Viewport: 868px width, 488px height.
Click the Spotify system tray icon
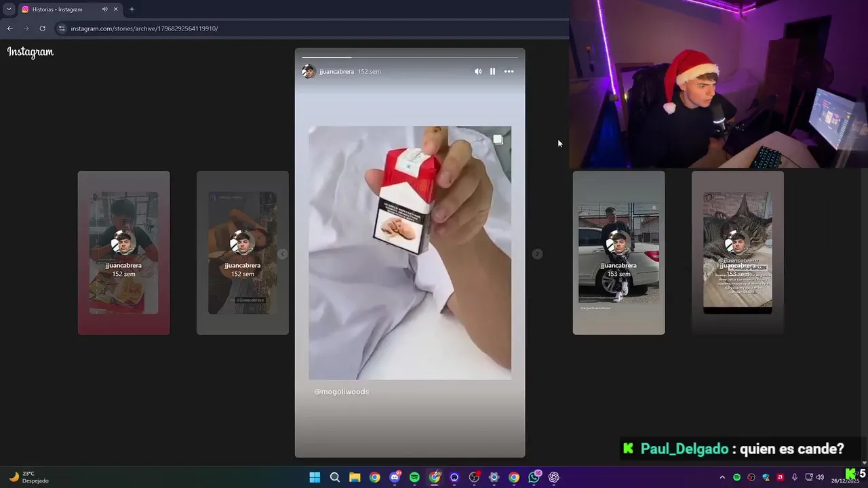pyautogui.click(x=737, y=477)
